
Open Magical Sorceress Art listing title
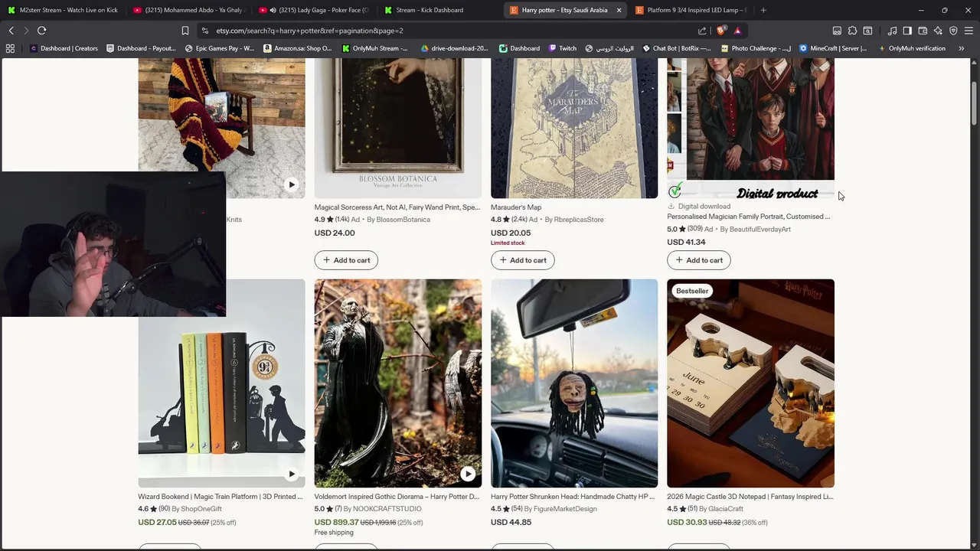[x=397, y=207]
